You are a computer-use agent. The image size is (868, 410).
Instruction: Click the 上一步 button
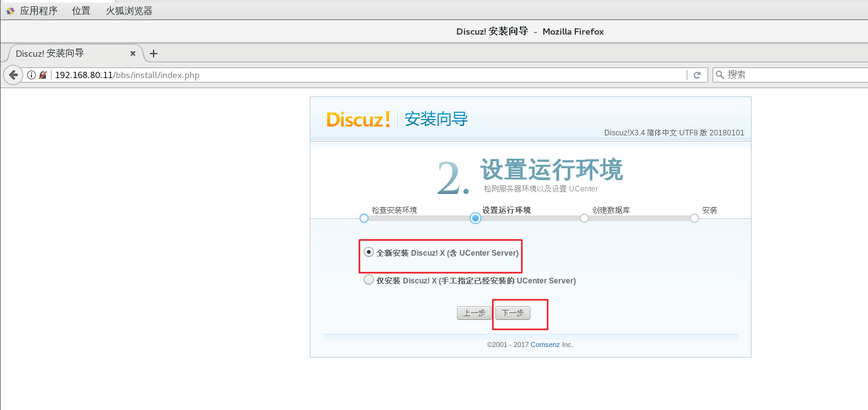[x=474, y=313]
